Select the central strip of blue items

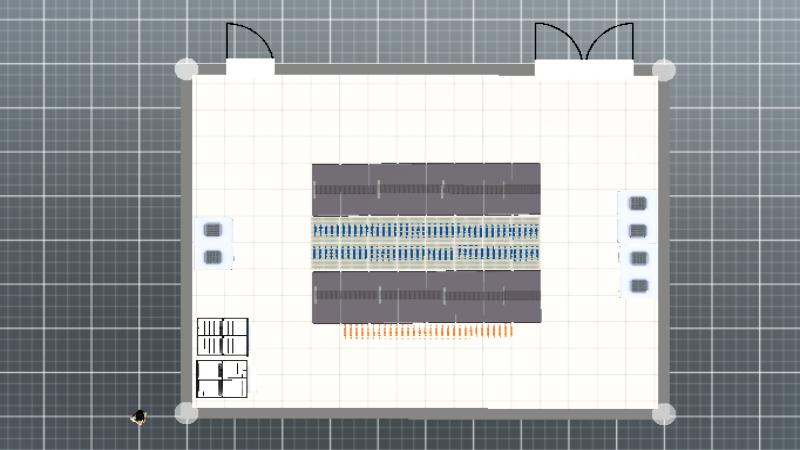(x=426, y=242)
